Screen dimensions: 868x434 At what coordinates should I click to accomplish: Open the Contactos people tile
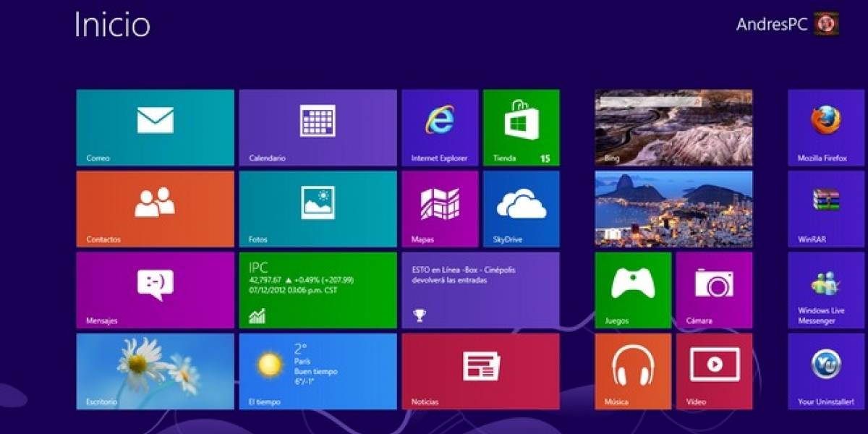pos(155,209)
